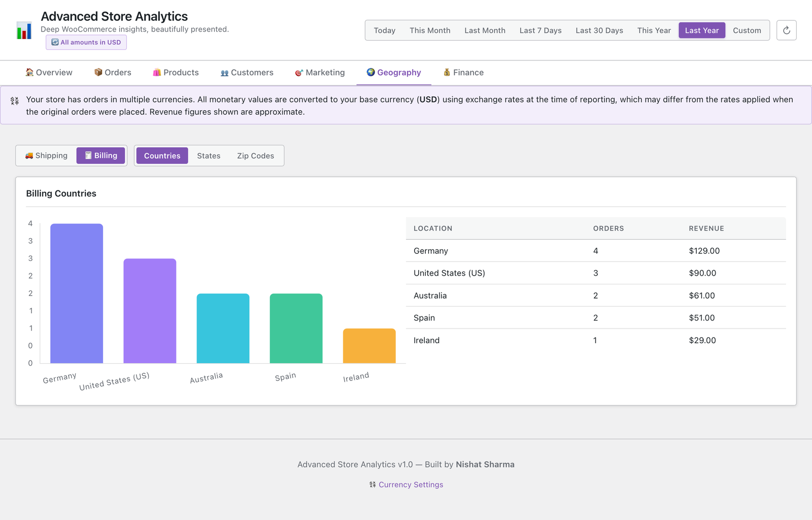812x520 pixels.
Task: Click the Australia bar in the chart
Action: pos(223,328)
